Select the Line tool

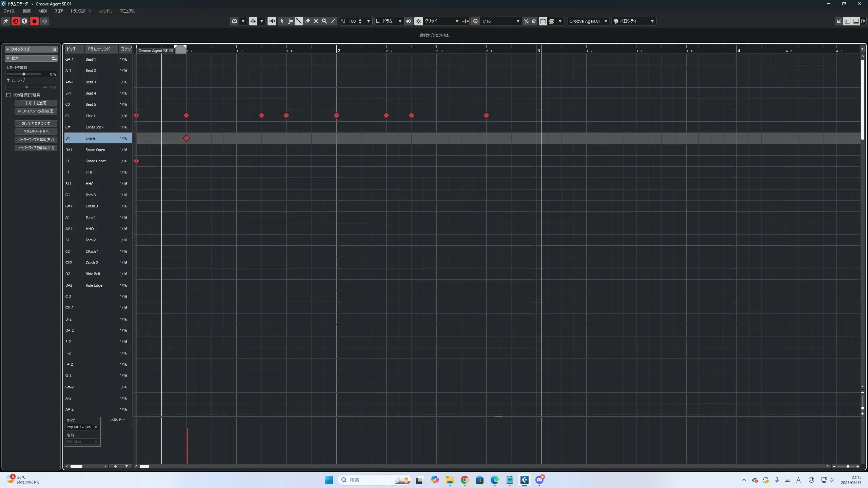[333, 21]
